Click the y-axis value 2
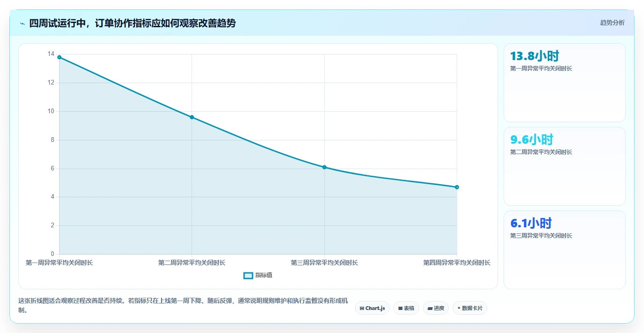 (x=53, y=225)
